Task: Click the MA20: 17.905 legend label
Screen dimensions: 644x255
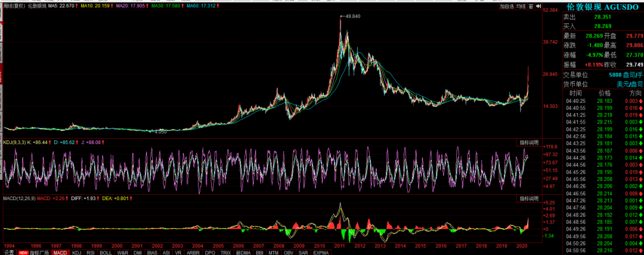Action: (x=131, y=7)
